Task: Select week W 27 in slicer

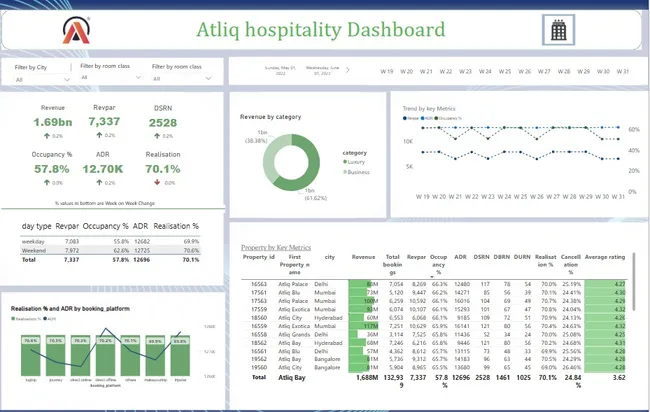Action: [544, 71]
